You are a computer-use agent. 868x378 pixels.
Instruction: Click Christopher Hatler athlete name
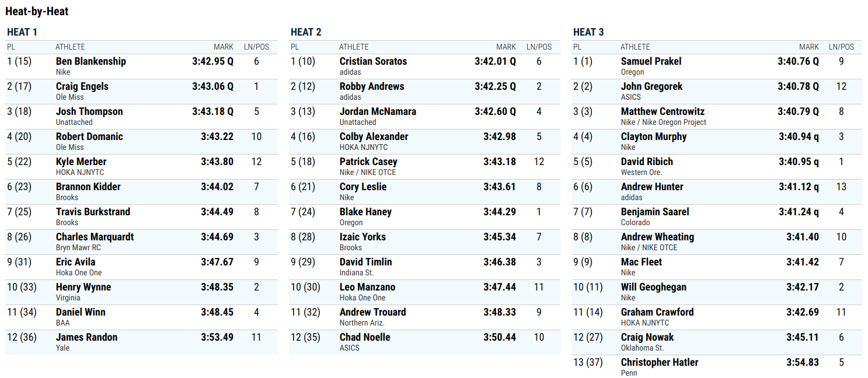point(660,362)
